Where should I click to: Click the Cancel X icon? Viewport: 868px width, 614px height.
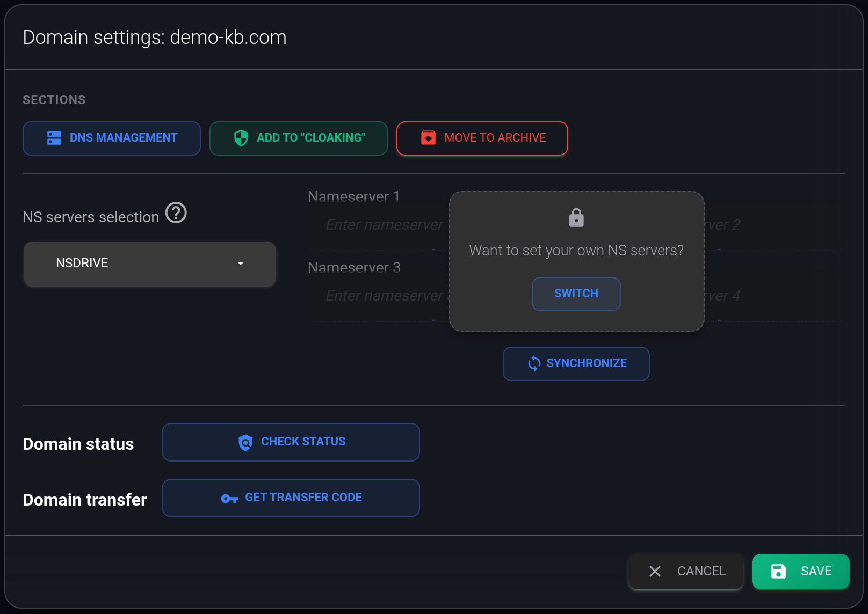(655, 571)
